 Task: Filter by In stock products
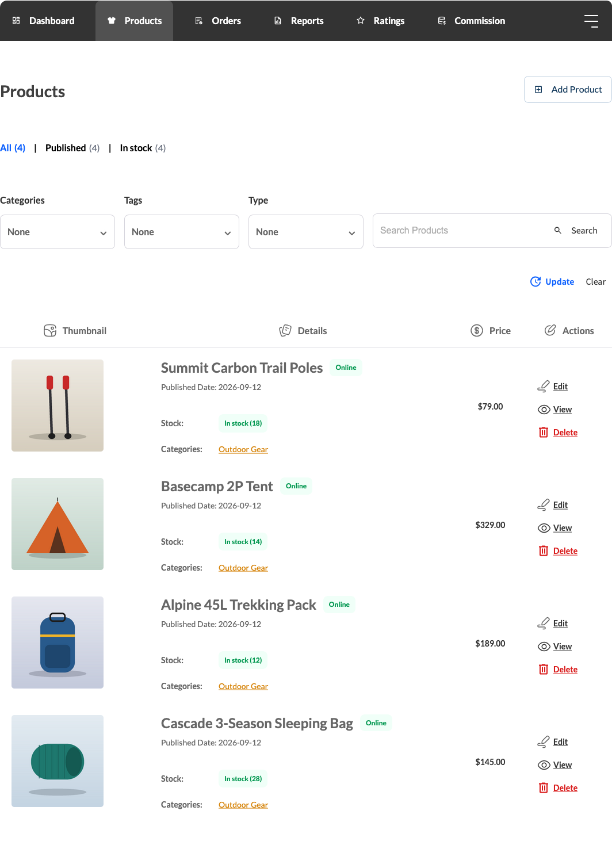click(x=143, y=148)
